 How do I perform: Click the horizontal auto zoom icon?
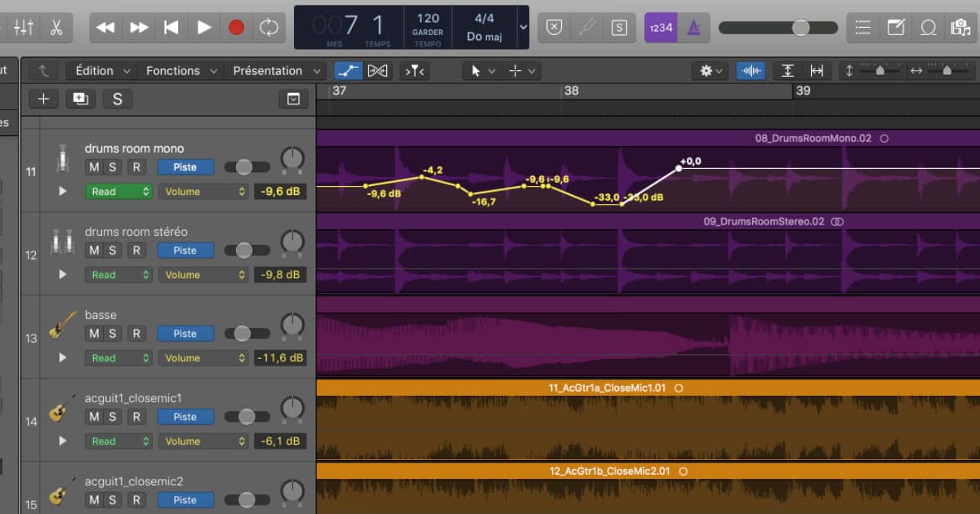pos(817,71)
